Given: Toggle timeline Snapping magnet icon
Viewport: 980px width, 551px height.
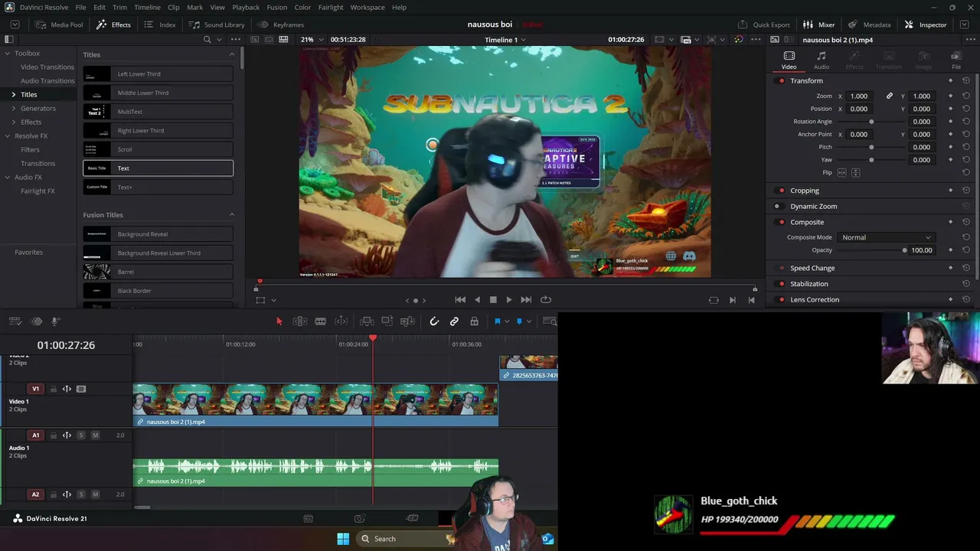Looking at the screenshot, I should point(434,321).
